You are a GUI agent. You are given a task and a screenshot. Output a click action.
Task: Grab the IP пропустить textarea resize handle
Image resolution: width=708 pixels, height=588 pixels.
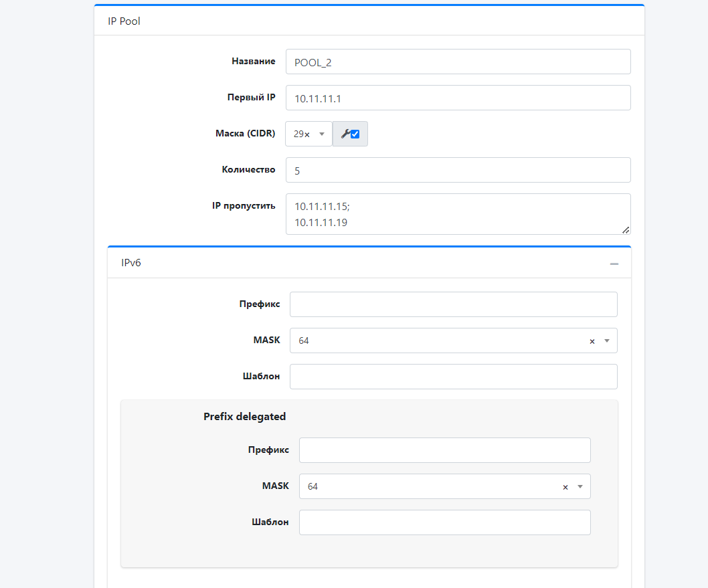tap(626, 229)
